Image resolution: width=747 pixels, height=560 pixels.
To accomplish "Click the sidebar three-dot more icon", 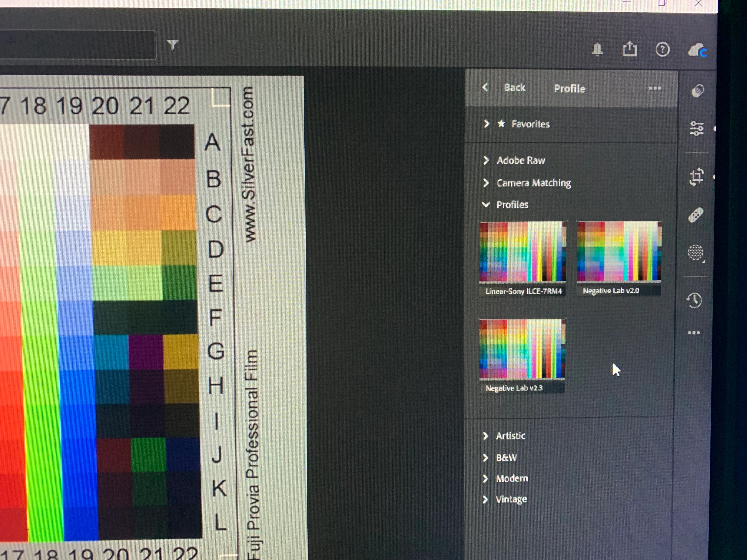I will click(x=694, y=332).
